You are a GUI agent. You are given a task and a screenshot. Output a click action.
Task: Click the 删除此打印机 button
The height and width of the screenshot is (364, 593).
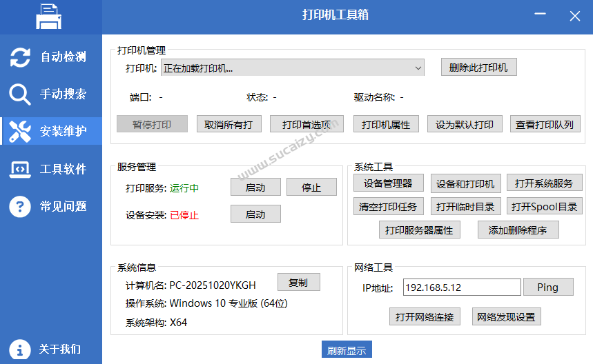479,67
